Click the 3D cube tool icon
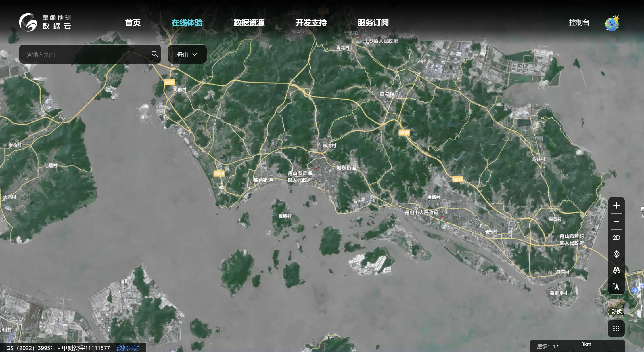The height and width of the screenshot is (352, 644). pos(616,270)
